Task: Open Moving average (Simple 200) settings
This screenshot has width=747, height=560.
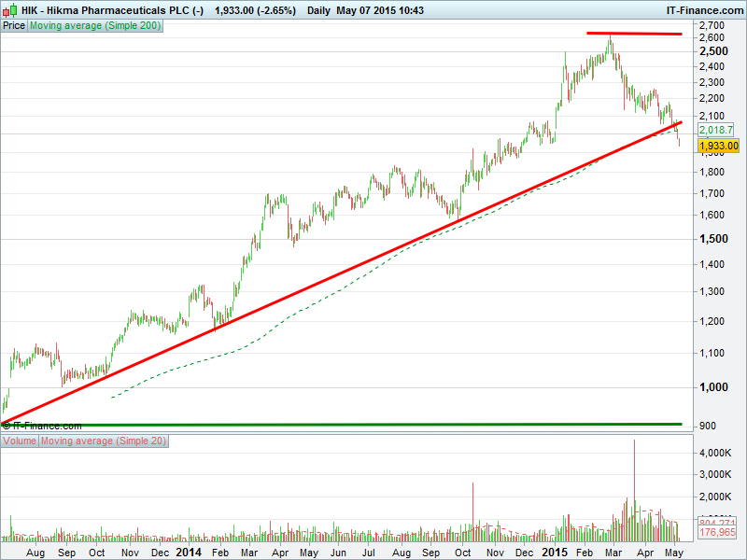Action: tap(95, 26)
